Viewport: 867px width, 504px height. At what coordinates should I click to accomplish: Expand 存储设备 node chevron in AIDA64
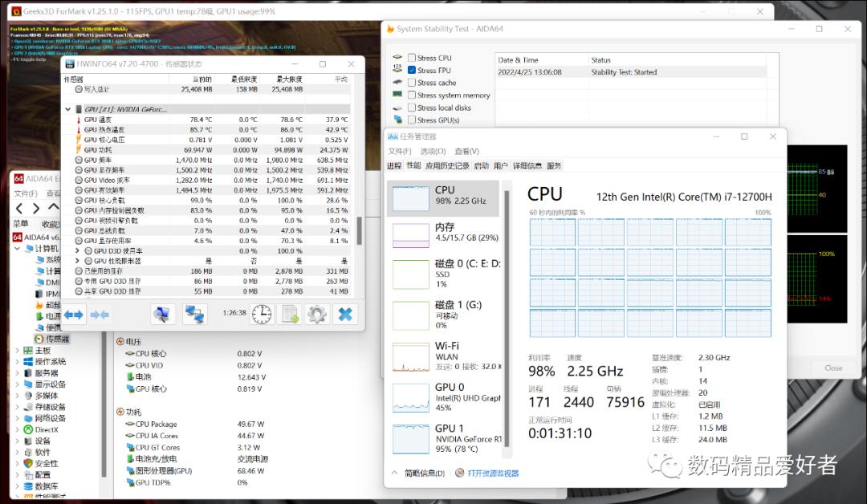17,407
